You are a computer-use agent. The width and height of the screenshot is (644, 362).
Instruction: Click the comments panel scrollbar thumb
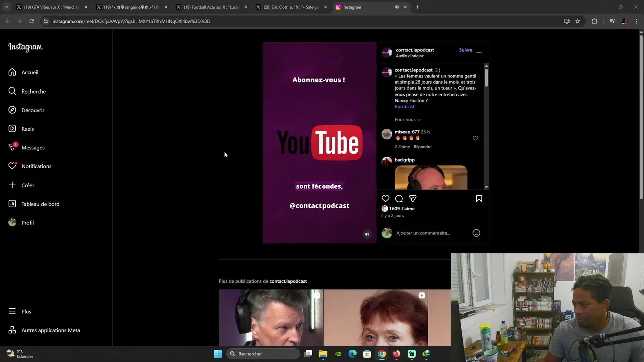pos(486,77)
